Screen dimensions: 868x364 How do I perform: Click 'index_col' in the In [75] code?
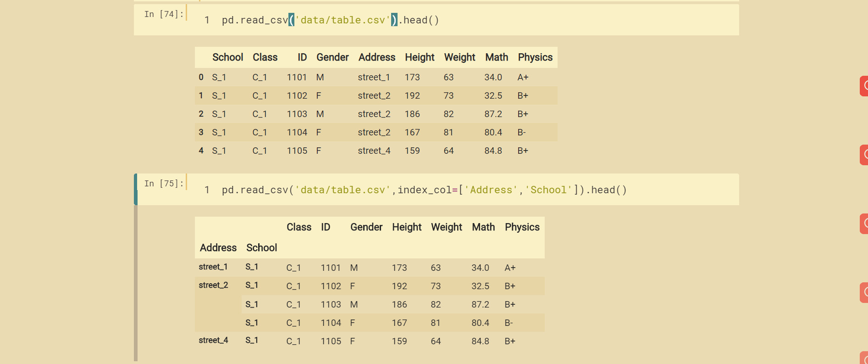point(425,190)
